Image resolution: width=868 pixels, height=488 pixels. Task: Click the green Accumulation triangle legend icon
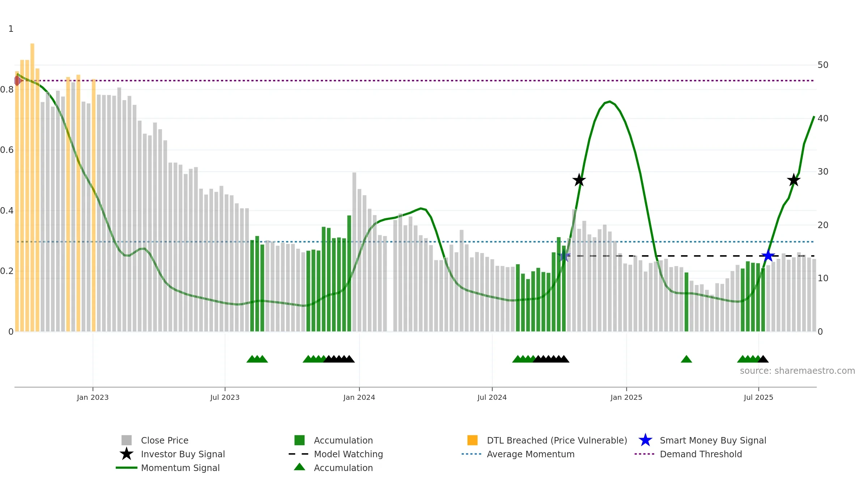point(299,467)
